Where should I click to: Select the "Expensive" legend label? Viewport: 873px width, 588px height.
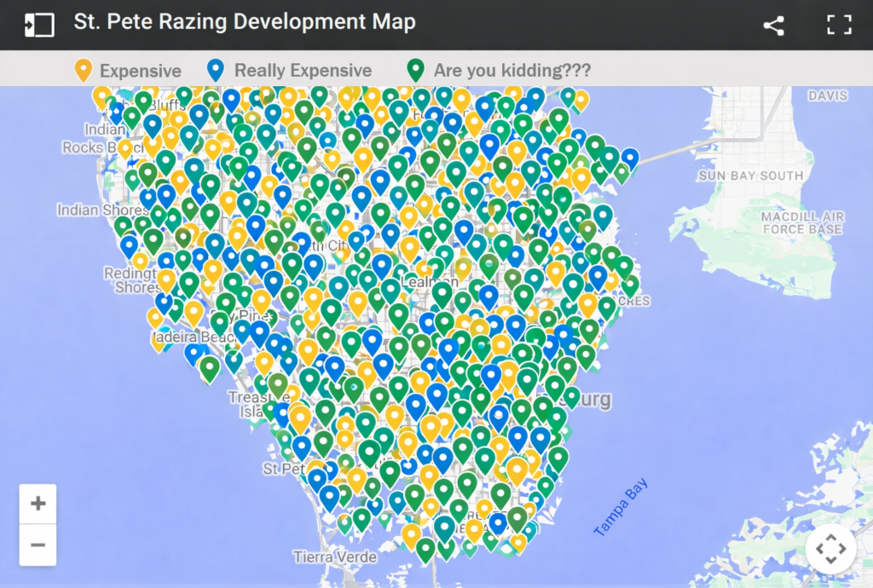click(141, 71)
